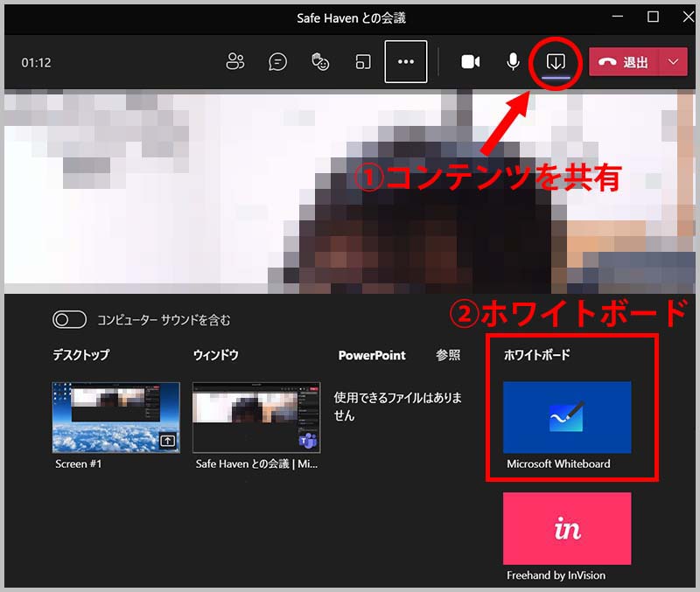Image resolution: width=700 pixels, height=592 pixels.
Task: Click the PowerPoint section heading
Action: [372, 356]
